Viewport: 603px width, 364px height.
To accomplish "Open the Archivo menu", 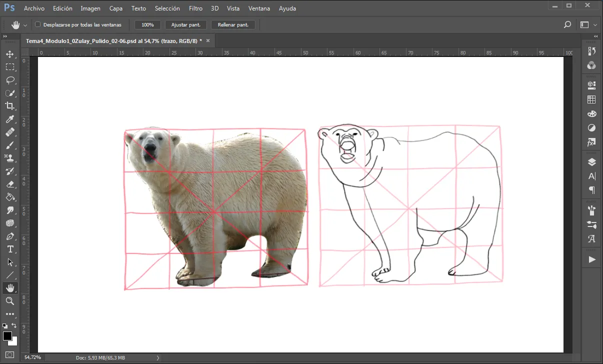I will [34, 8].
